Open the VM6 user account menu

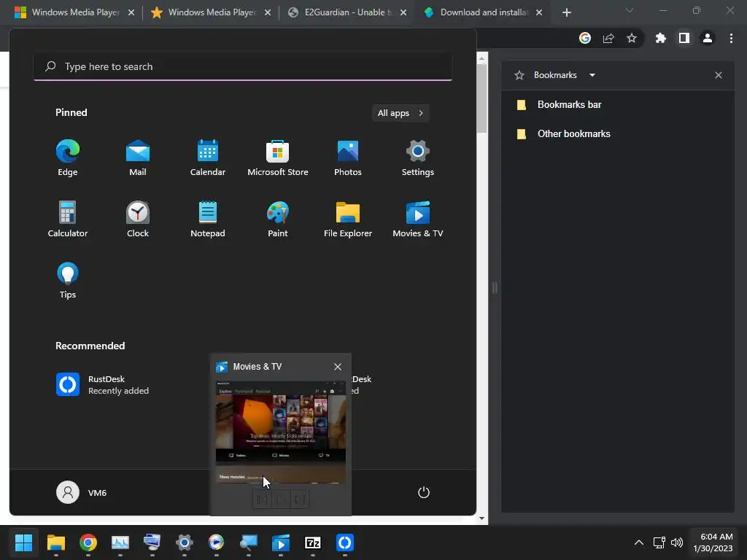tap(82, 492)
